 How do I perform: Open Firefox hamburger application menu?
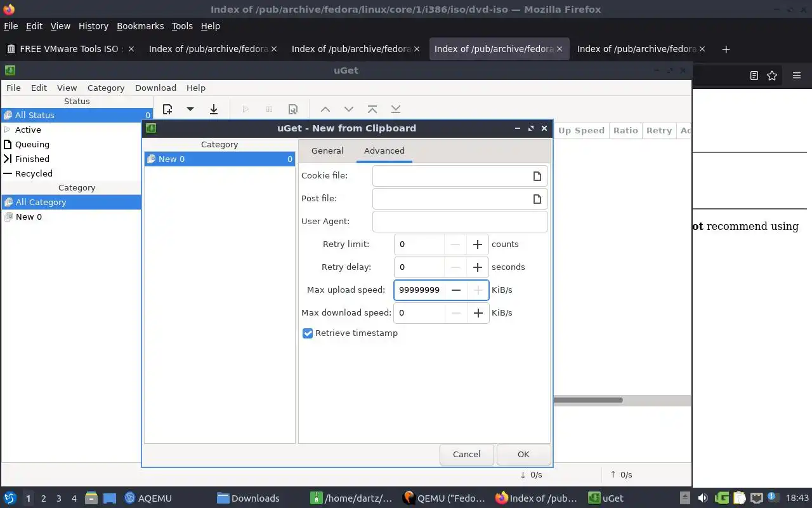coord(797,76)
